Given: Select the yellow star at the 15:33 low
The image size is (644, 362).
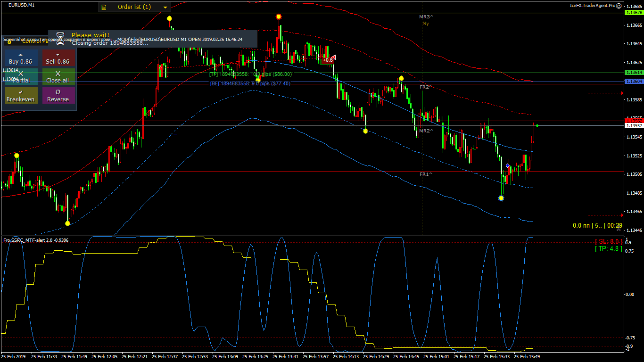Looking at the screenshot, I should 501,198.
